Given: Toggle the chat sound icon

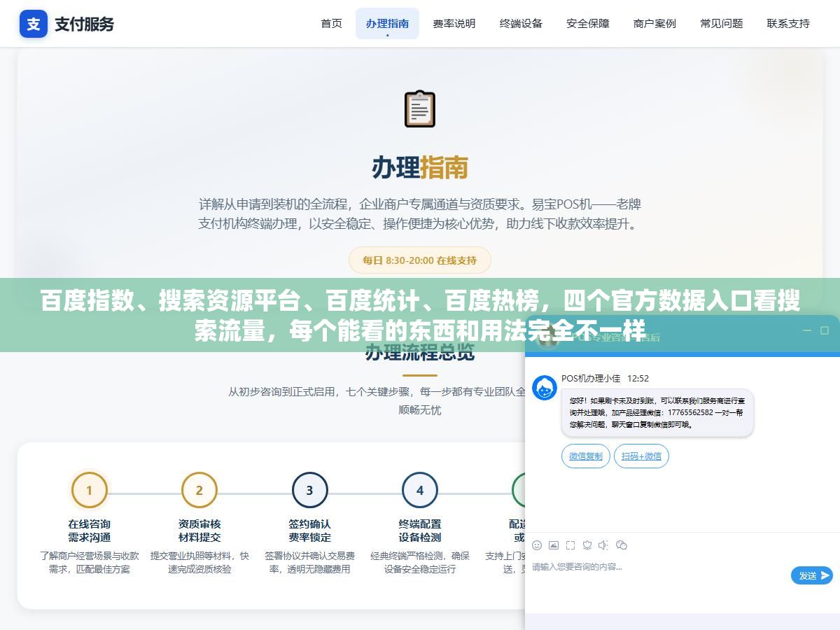Looking at the screenshot, I should pos(604,545).
